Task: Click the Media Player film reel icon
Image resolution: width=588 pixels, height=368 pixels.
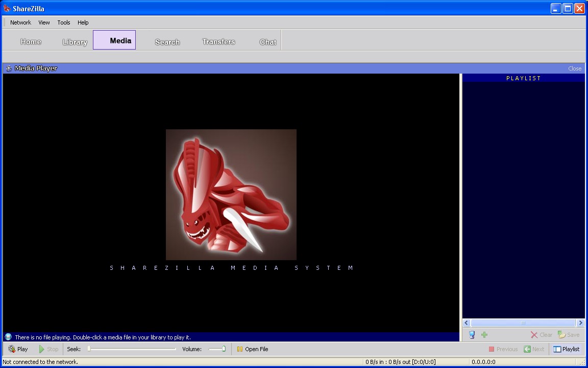Action: 9,68
